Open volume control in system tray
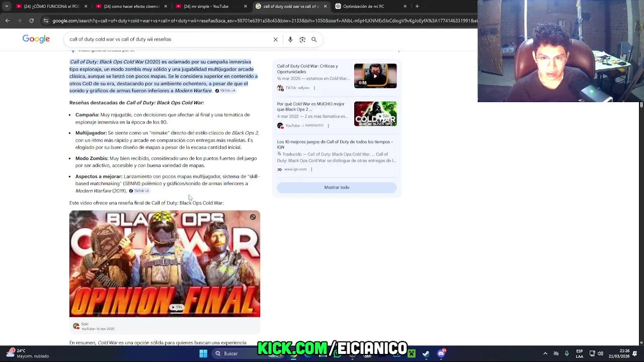644x362 pixels. pyautogui.click(x=600, y=353)
